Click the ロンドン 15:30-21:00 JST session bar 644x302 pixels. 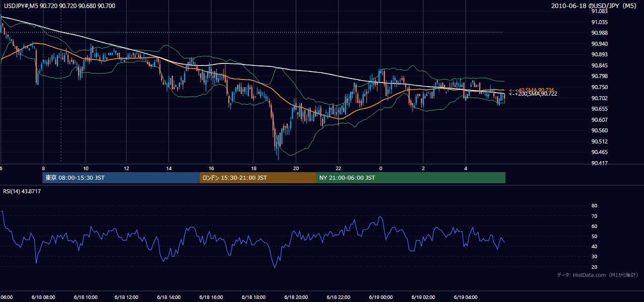pos(258,178)
